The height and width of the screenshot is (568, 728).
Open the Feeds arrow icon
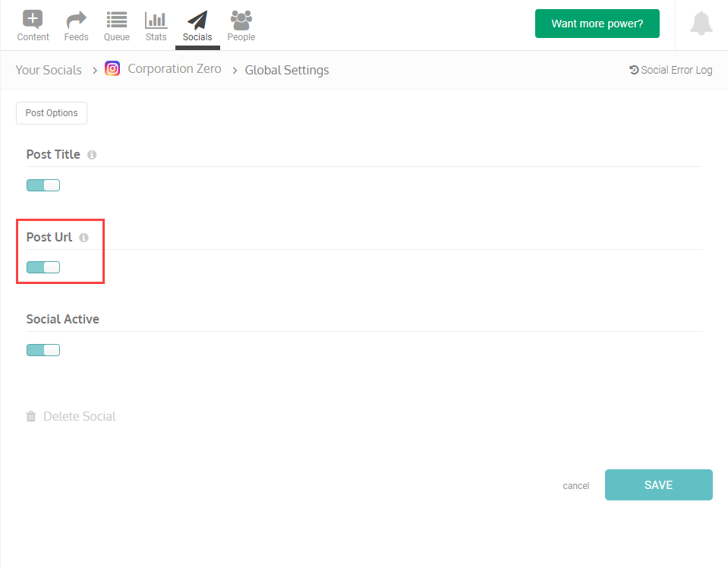tap(76, 20)
